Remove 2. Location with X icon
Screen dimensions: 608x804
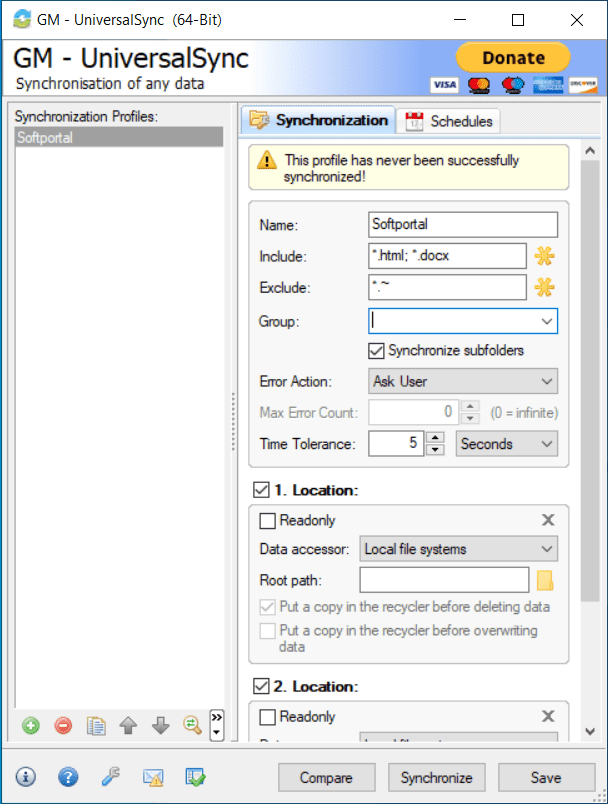click(548, 716)
